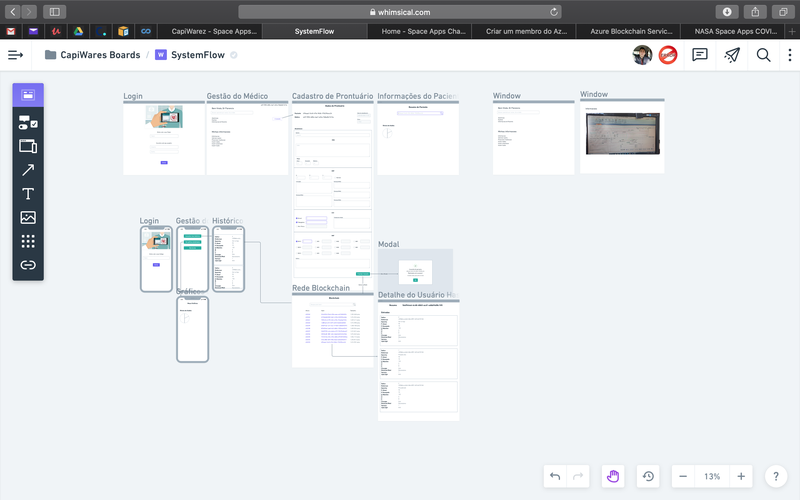Toggle the hand pan mode

[613, 476]
